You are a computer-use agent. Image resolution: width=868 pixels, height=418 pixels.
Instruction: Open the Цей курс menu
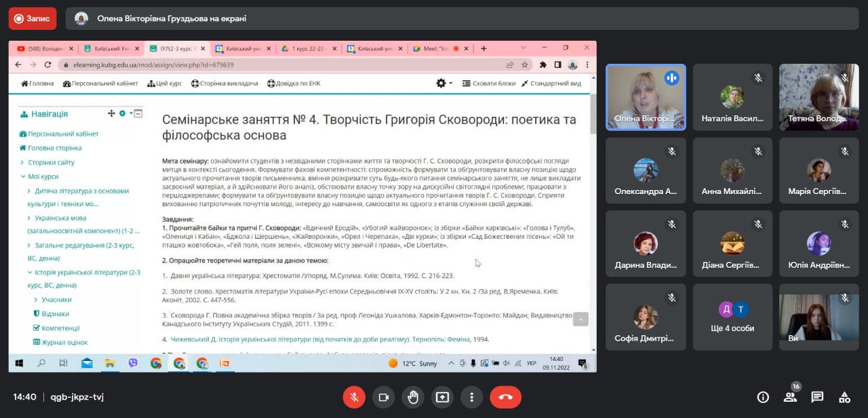pos(165,83)
